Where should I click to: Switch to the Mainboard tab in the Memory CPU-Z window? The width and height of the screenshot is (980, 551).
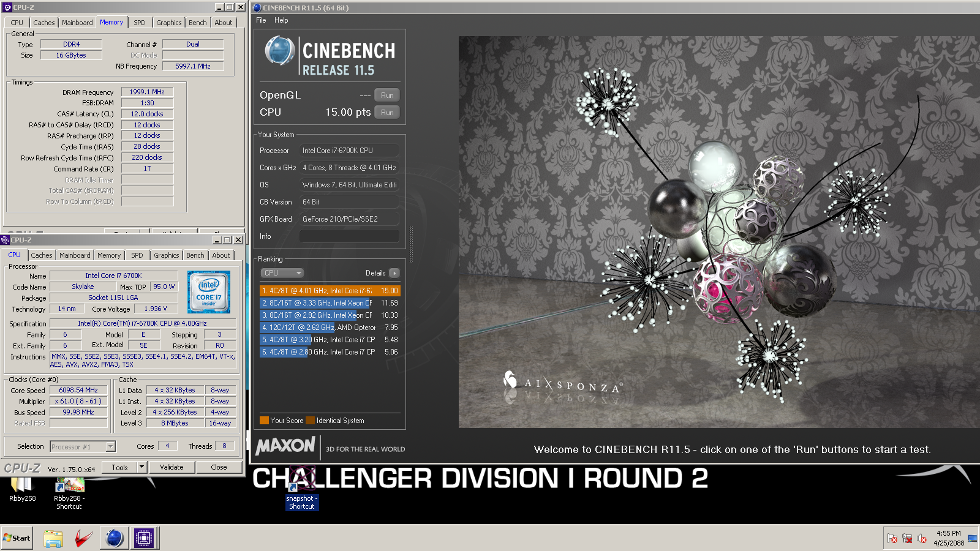click(77, 23)
